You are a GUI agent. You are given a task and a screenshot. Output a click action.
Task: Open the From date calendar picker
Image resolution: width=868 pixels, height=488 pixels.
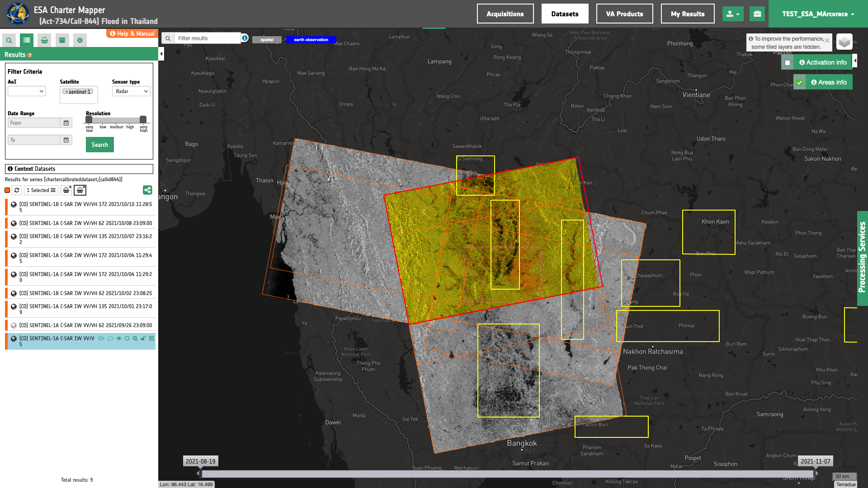pos(66,123)
